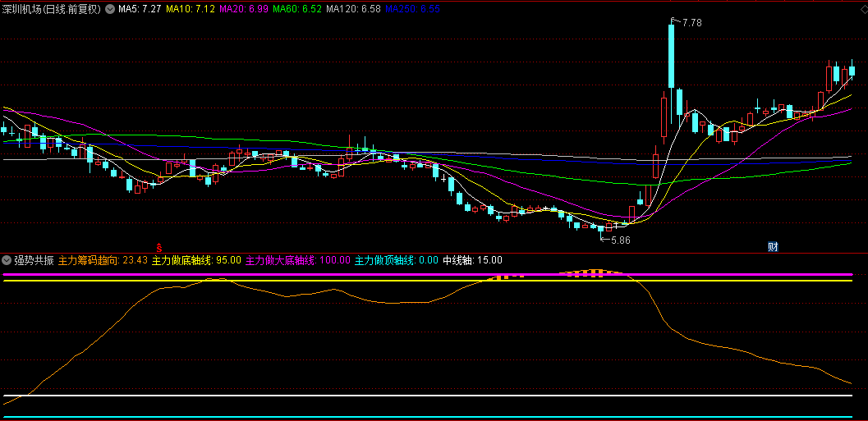Click the 主力做顶轴线 cyan indicator label
The width and height of the screenshot is (868, 421).
(396, 260)
